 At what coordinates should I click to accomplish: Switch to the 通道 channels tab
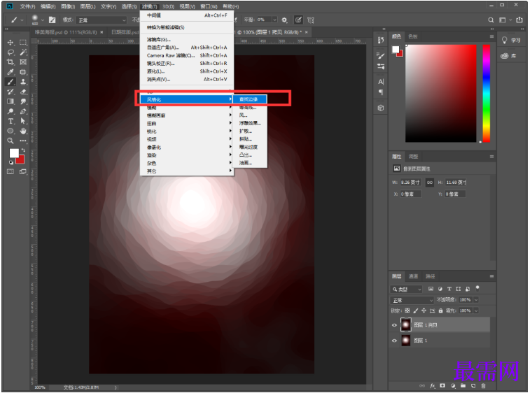pos(414,276)
